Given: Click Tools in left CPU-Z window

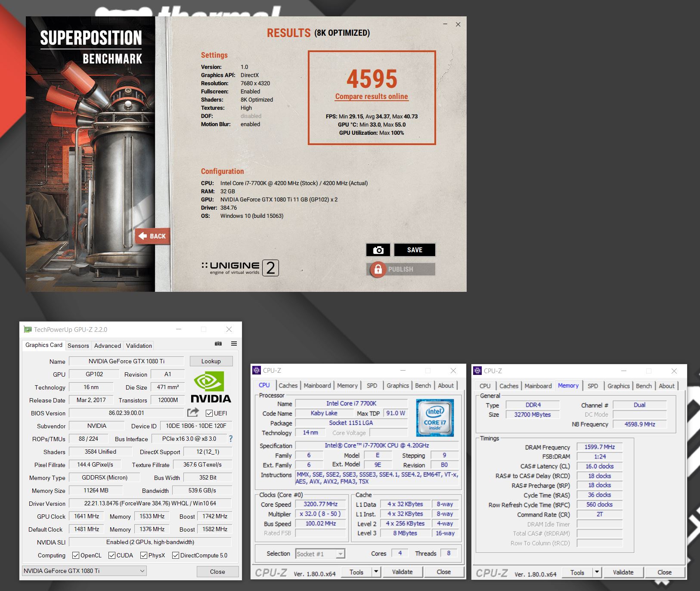Looking at the screenshot, I should (x=356, y=572).
